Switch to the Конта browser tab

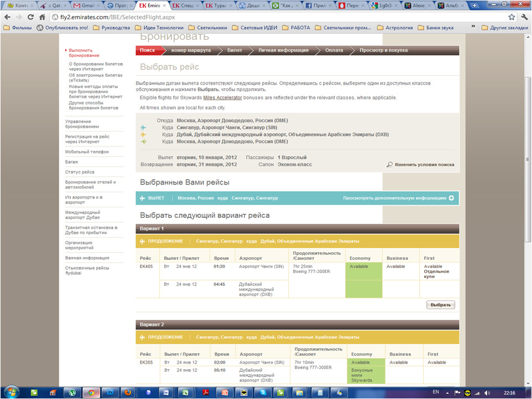[x=20, y=6]
